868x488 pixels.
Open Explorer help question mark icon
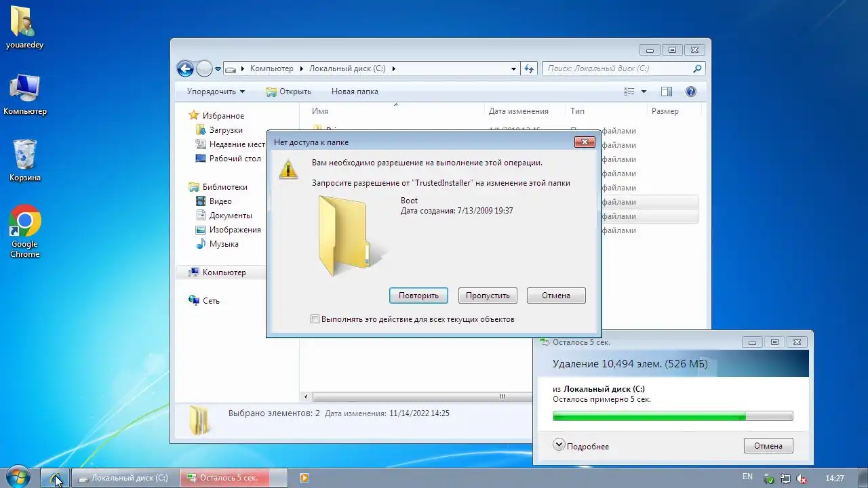pyautogui.click(x=691, y=91)
